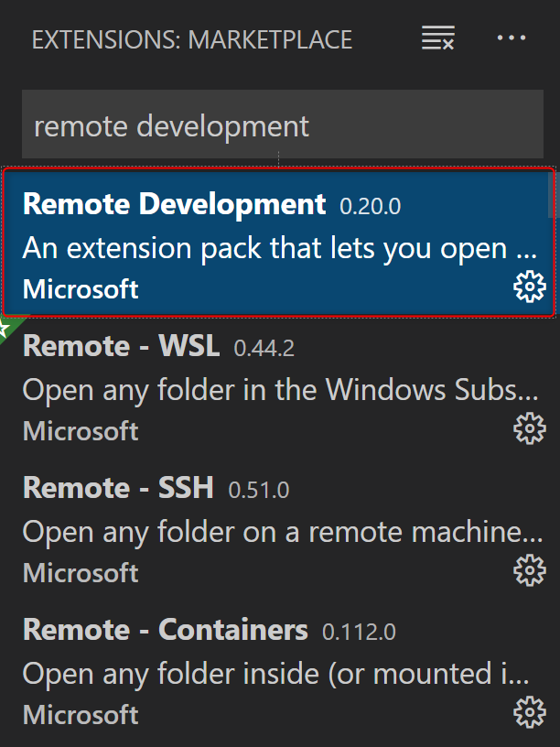
Task: Open the Remote - Containers manage gear
Action: pyautogui.click(x=529, y=712)
